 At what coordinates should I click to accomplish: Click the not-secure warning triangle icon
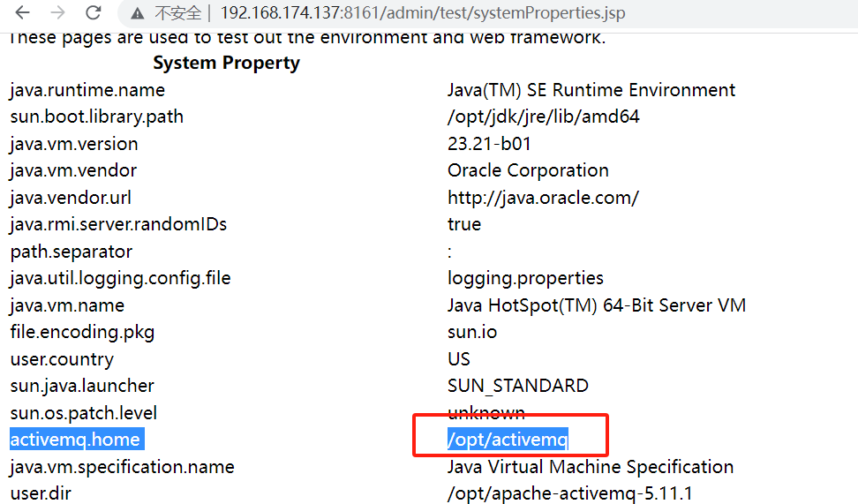(138, 13)
